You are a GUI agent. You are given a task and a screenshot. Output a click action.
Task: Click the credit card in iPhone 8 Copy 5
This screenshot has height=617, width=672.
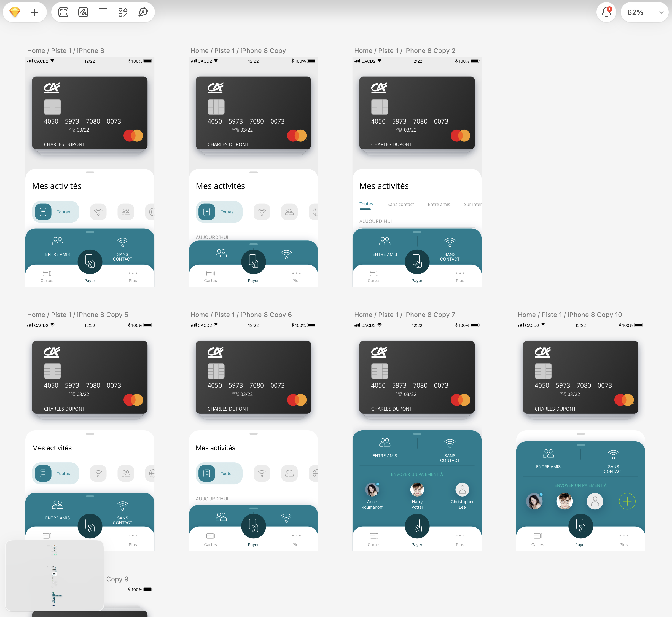point(90,377)
